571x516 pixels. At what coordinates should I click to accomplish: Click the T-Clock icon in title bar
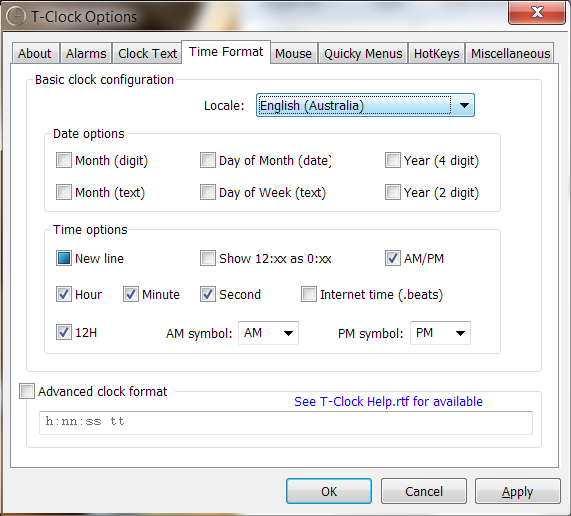[x=16, y=16]
